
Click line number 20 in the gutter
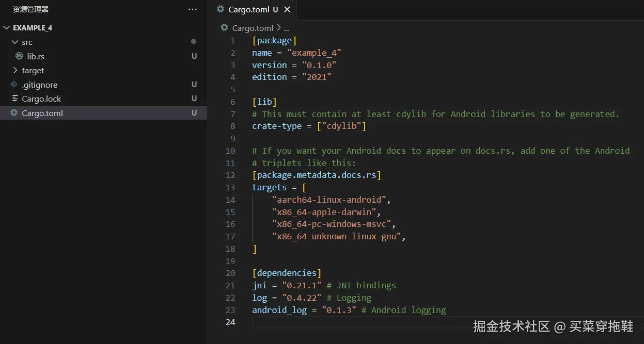230,273
